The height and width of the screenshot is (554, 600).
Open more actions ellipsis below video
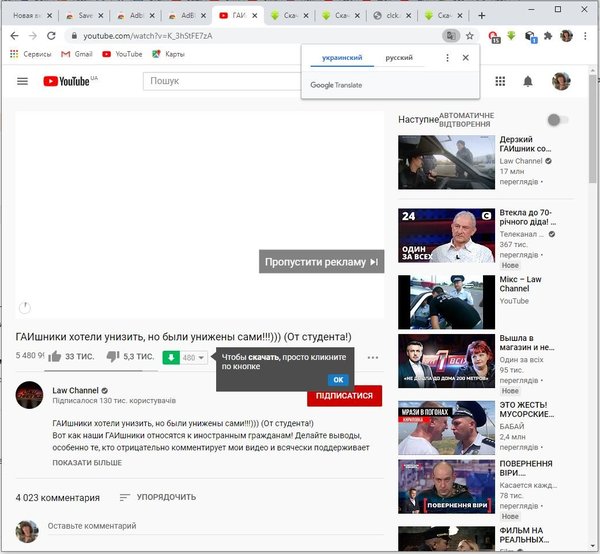pos(373,357)
